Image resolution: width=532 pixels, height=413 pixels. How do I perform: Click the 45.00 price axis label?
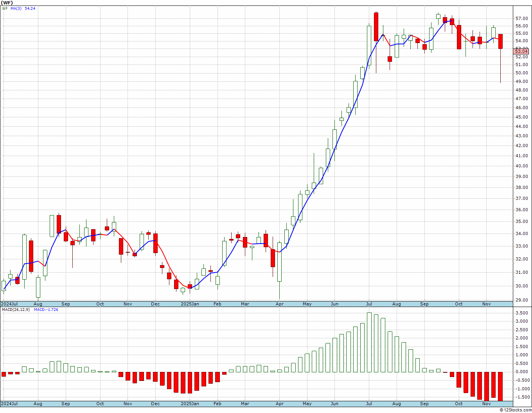[522, 117]
